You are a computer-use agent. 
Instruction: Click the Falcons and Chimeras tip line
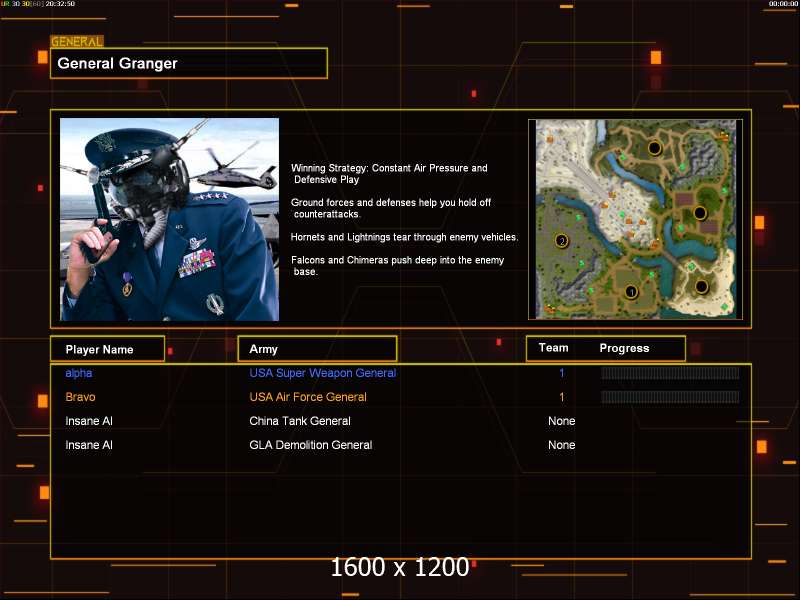click(397, 265)
